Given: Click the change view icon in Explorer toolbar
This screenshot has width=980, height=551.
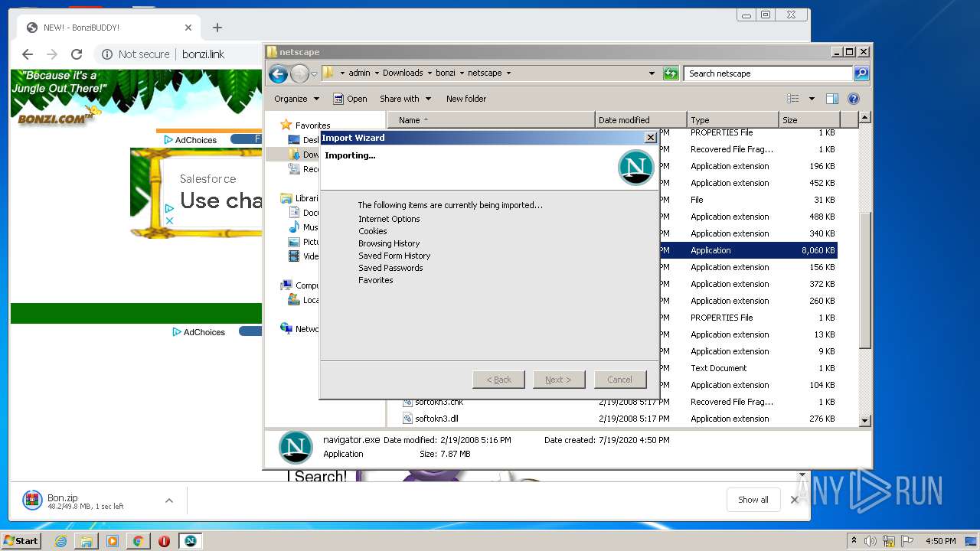Looking at the screenshot, I should pyautogui.click(x=793, y=99).
